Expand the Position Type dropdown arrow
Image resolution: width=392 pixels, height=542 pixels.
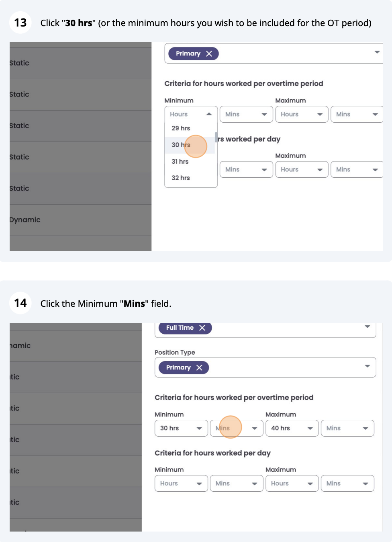point(367,366)
